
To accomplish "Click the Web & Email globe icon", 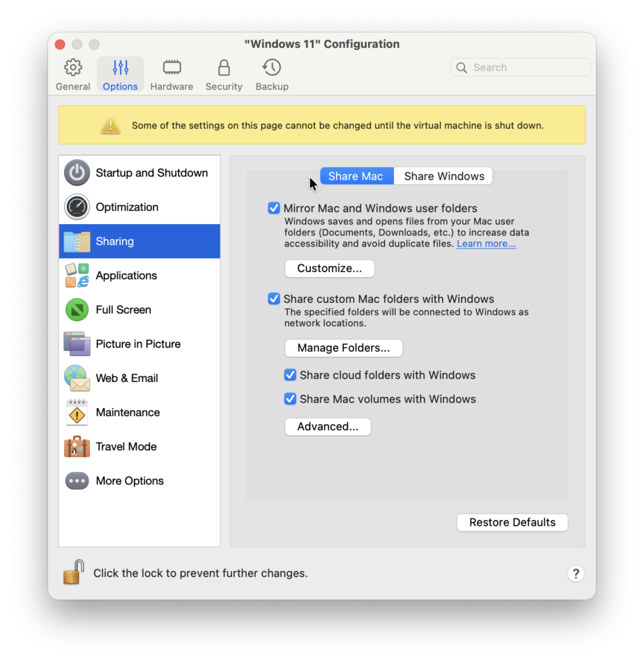I will (x=77, y=378).
